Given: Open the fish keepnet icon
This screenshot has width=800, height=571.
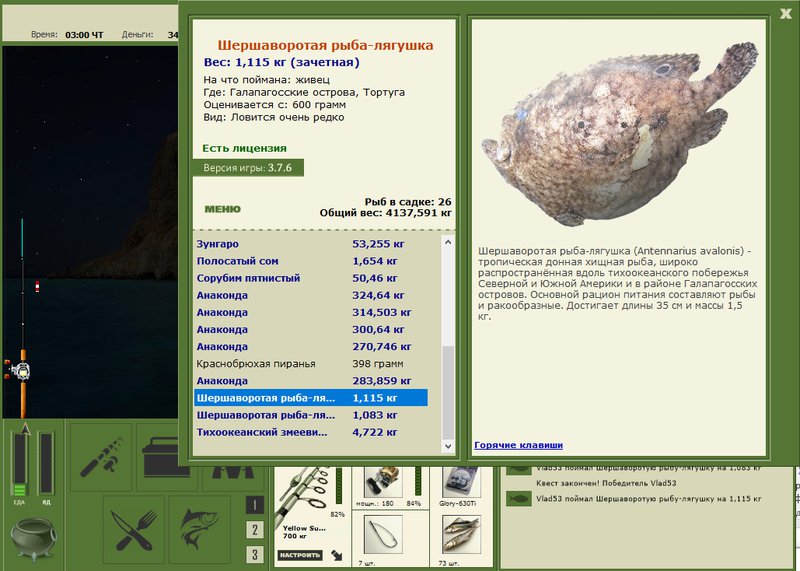Looking at the screenshot, I should [x=200, y=530].
